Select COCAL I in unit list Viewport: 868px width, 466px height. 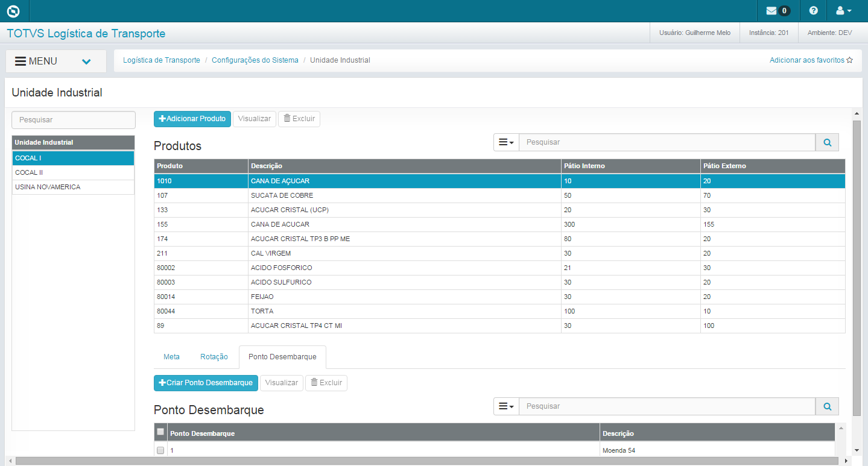click(x=73, y=158)
